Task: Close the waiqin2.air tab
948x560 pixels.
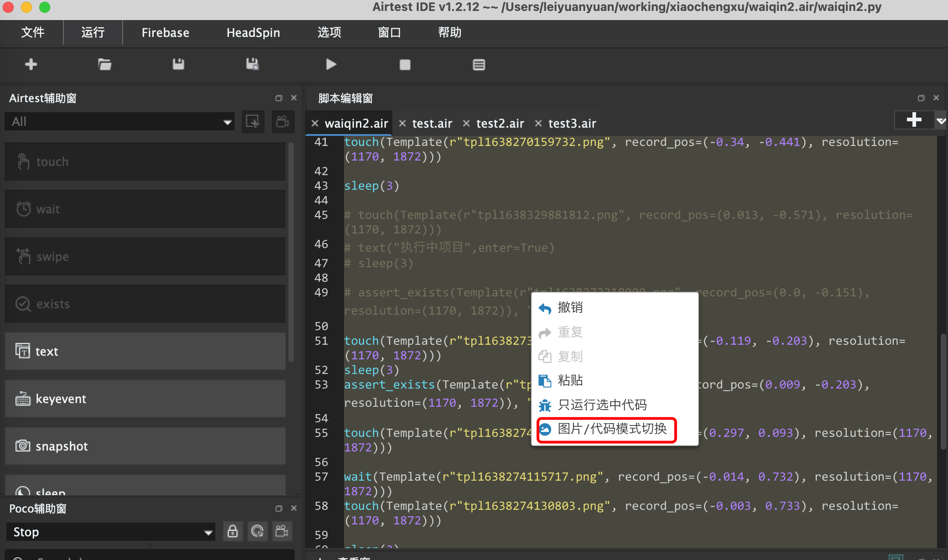Action: pyautogui.click(x=315, y=123)
